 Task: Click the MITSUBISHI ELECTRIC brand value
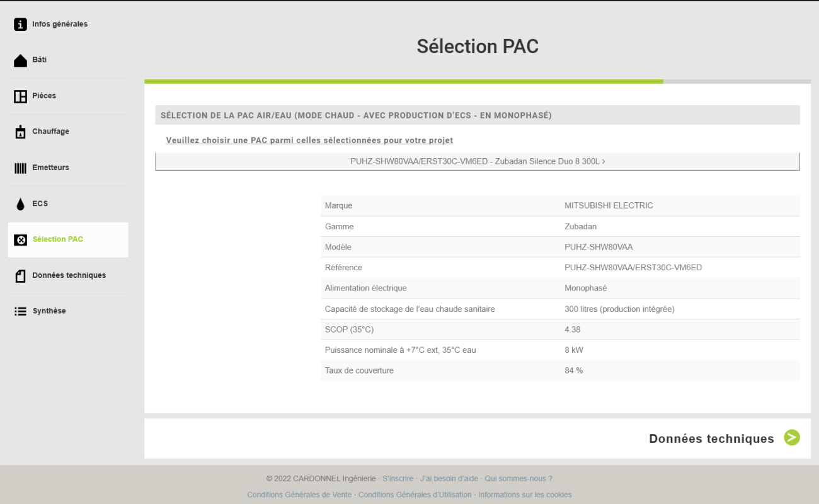tap(609, 205)
